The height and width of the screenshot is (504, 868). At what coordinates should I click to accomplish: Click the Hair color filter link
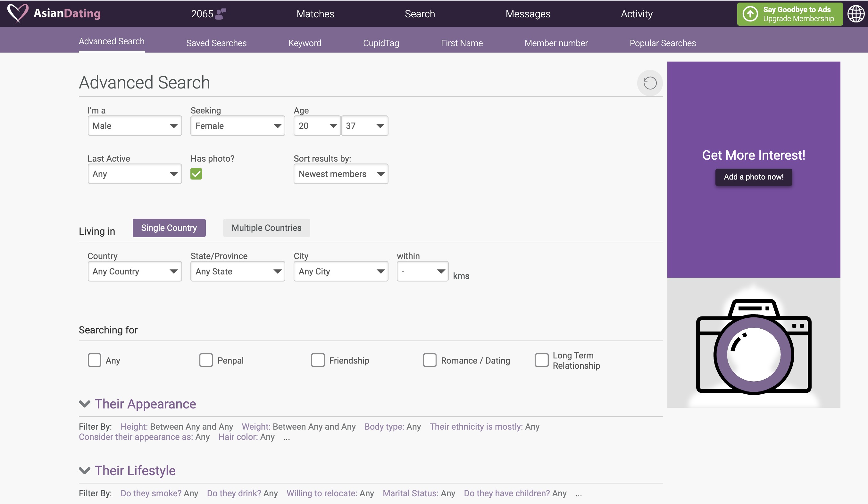click(x=238, y=437)
